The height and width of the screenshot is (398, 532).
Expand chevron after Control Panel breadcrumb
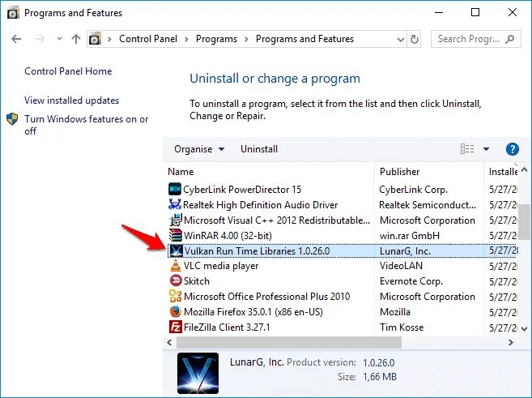[x=186, y=39]
